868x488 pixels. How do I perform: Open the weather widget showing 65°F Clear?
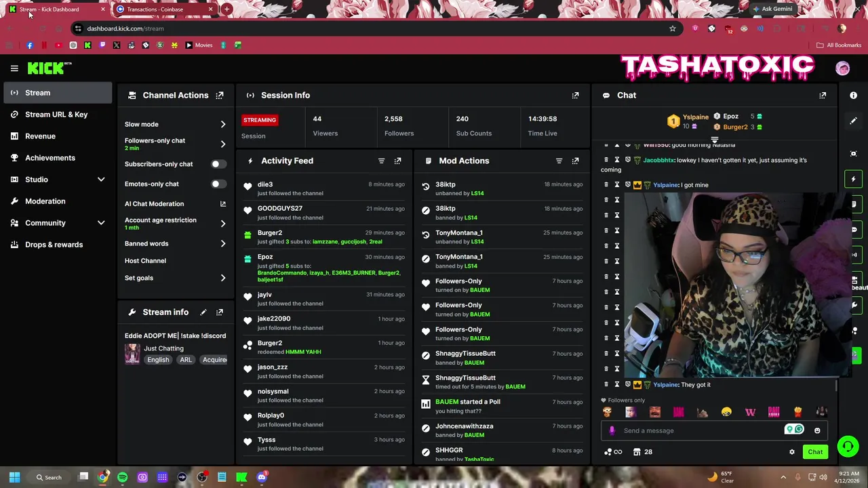coord(720,477)
